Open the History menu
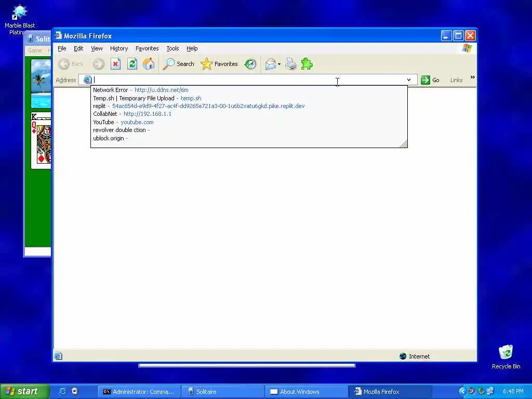 [119, 48]
